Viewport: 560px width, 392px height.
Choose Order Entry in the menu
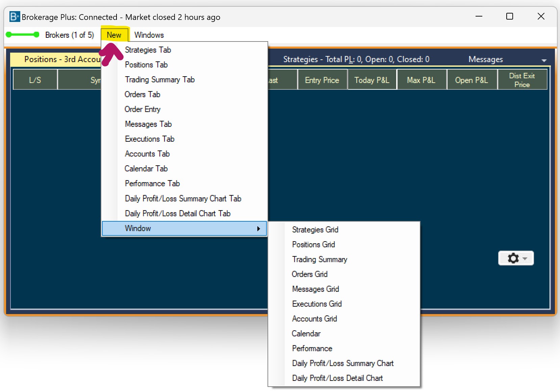[x=142, y=109]
